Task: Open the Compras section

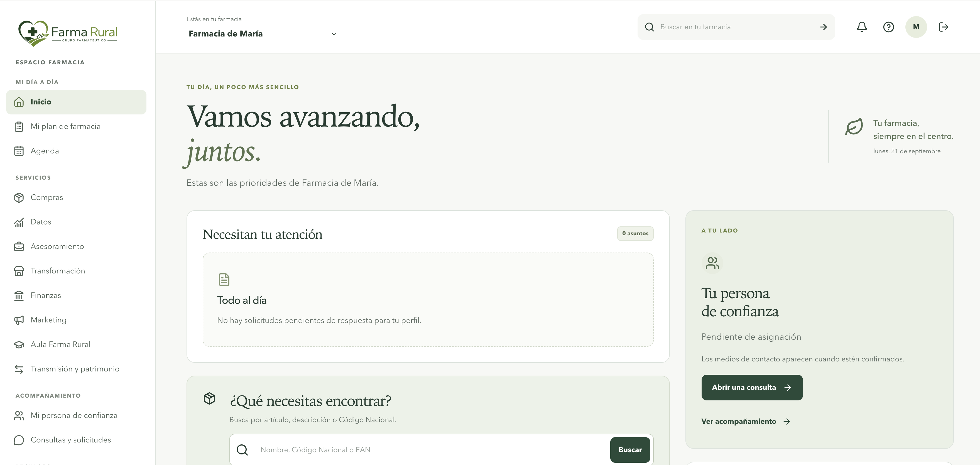Action: 76,197
